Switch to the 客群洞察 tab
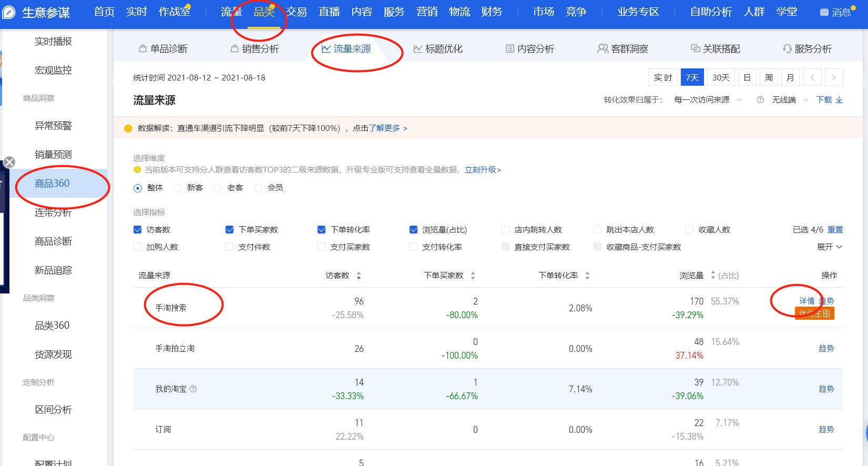The height and width of the screenshot is (466, 868). pyautogui.click(x=623, y=49)
